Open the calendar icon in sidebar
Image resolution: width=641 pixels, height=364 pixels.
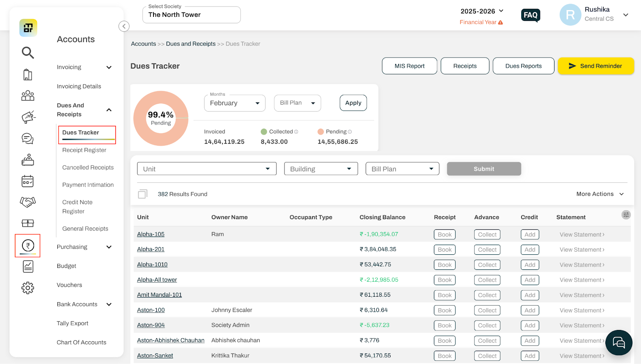(x=28, y=181)
